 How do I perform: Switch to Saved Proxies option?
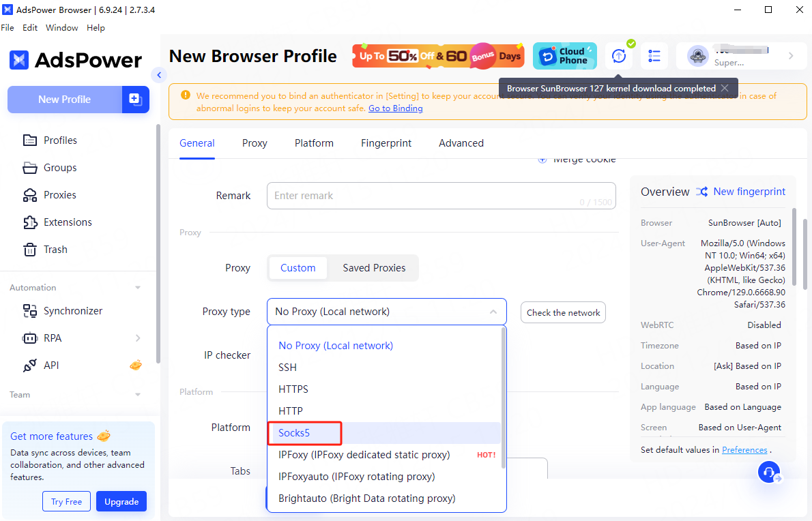pyautogui.click(x=374, y=268)
